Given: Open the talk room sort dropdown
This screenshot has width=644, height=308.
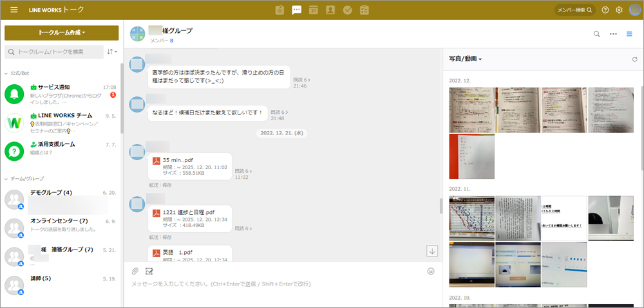Looking at the screenshot, I should [112, 51].
